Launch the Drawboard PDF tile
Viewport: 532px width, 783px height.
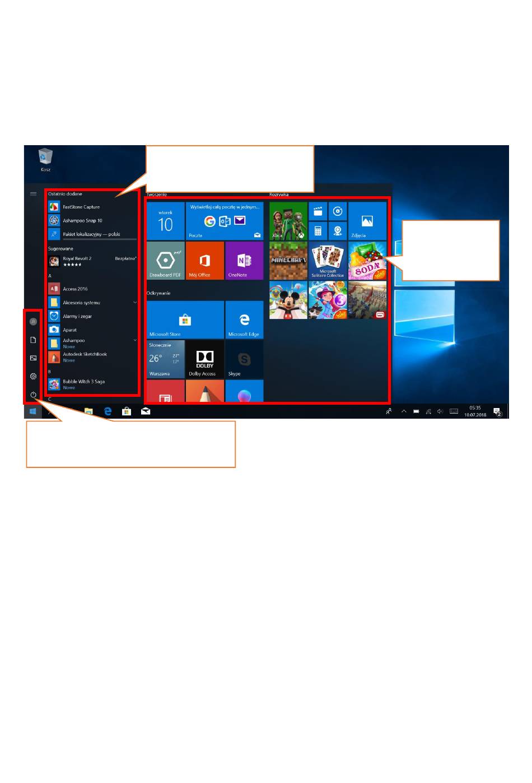(x=165, y=261)
